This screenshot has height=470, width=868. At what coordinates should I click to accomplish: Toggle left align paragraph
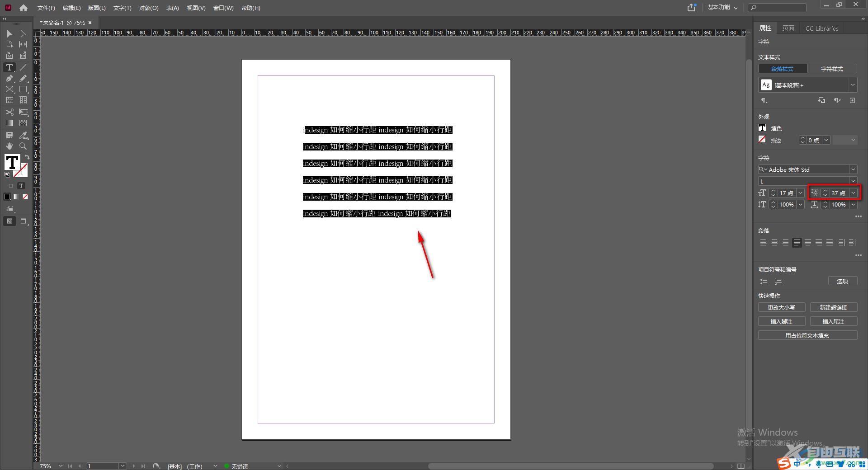[764, 243]
